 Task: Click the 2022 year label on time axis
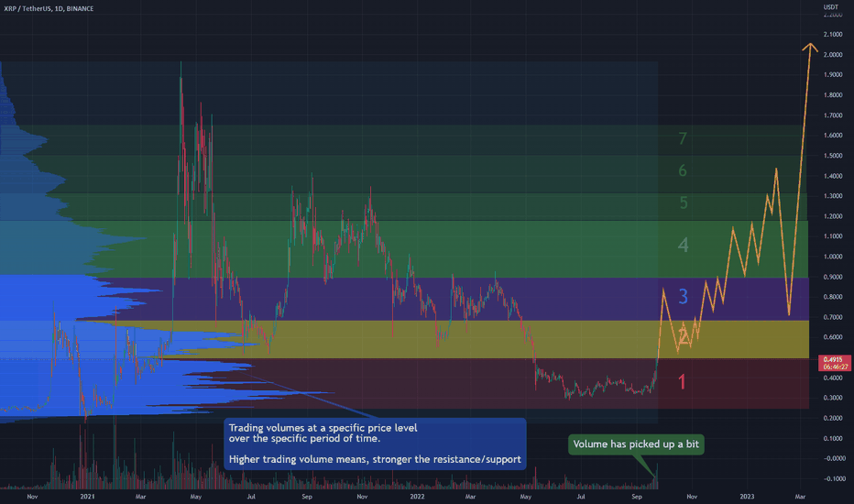point(417,497)
